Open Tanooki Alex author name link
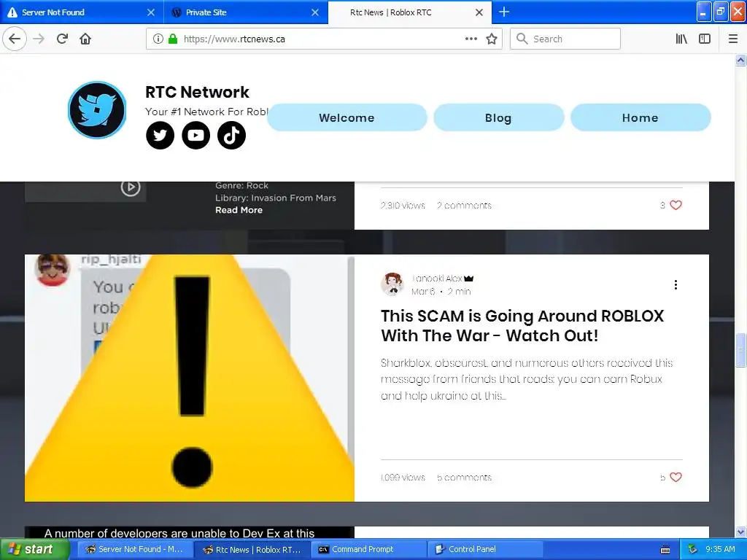Screen dimensions: 747x560 438,279
